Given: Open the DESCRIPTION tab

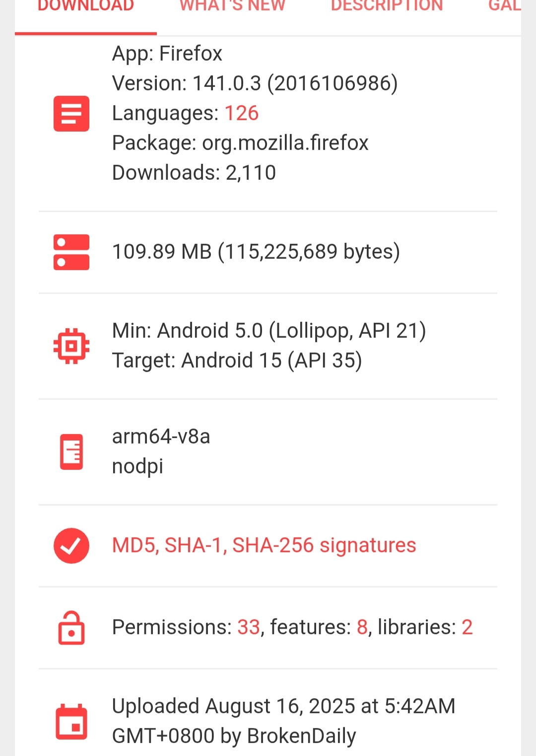Looking at the screenshot, I should click(387, 6).
